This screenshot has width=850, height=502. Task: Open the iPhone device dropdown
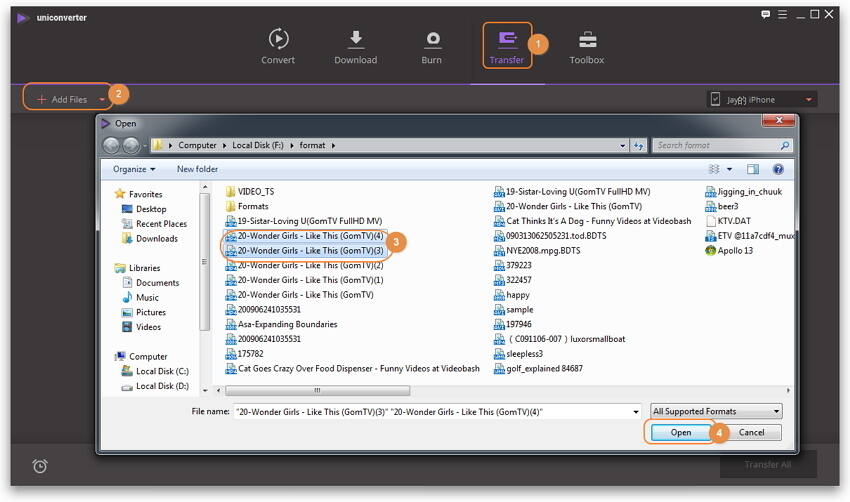[x=762, y=100]
